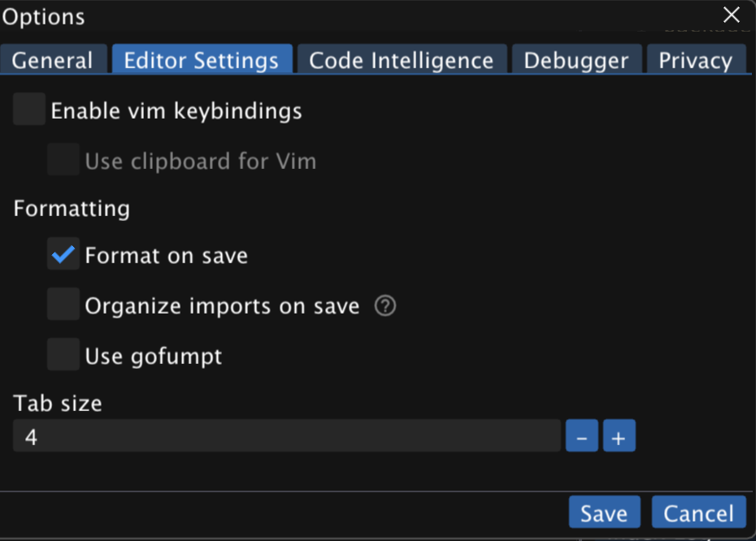Open the Code Intelligence tab
Screen dimensions: 756x541
[402, 60]
